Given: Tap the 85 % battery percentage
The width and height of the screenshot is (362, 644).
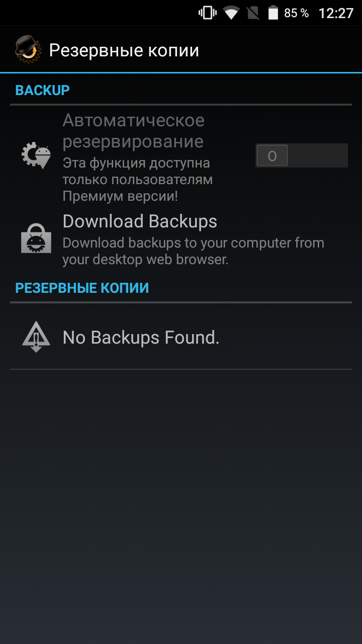Looking at the screenshot, I should [296, 13].
